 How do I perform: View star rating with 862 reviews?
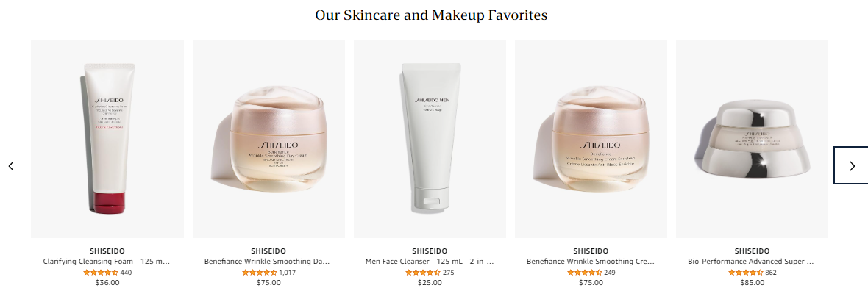746,272
